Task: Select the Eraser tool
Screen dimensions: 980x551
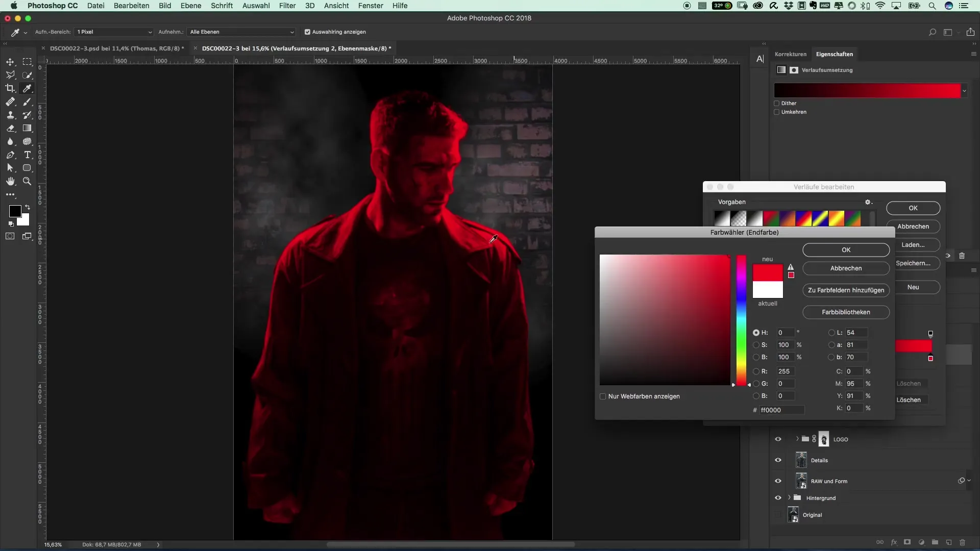Action: coord(10,128)
